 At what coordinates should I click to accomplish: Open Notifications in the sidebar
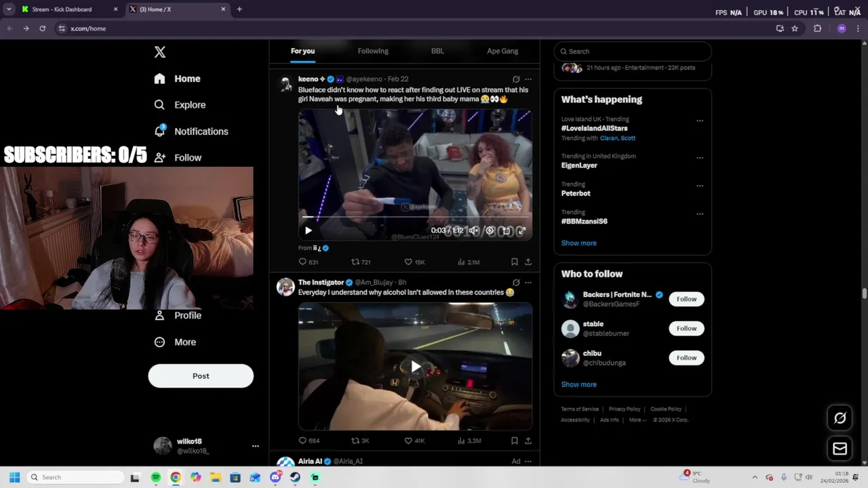click(191, 131)
